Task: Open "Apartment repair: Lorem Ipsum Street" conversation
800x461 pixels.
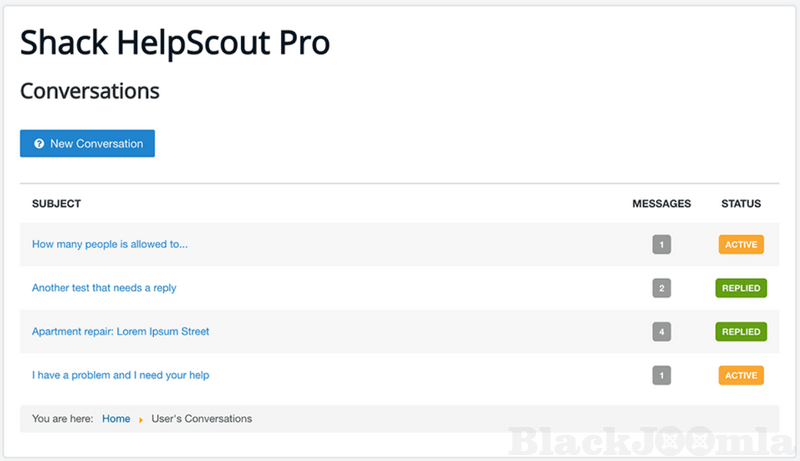Action: click(120, 331)
